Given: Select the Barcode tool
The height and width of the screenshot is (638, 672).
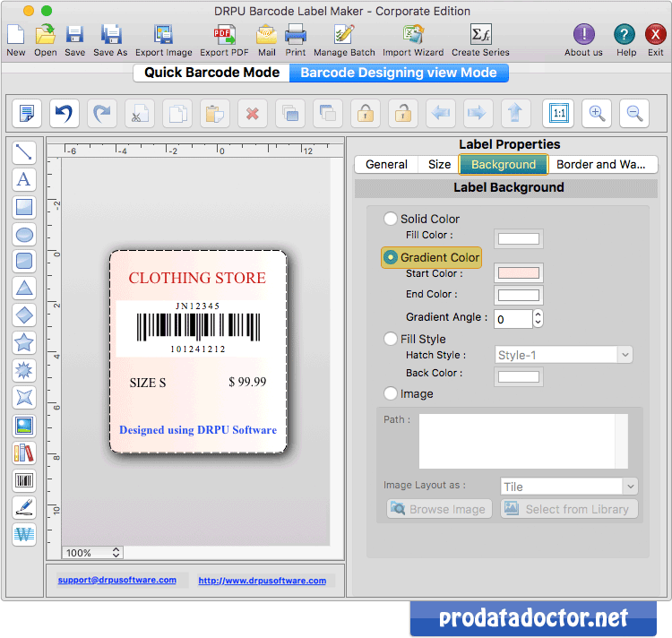Looking at the screenshot, I should 24,480.
